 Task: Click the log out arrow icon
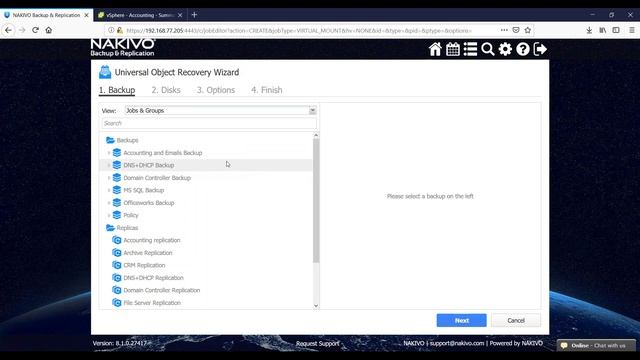(x=540, y=49)
